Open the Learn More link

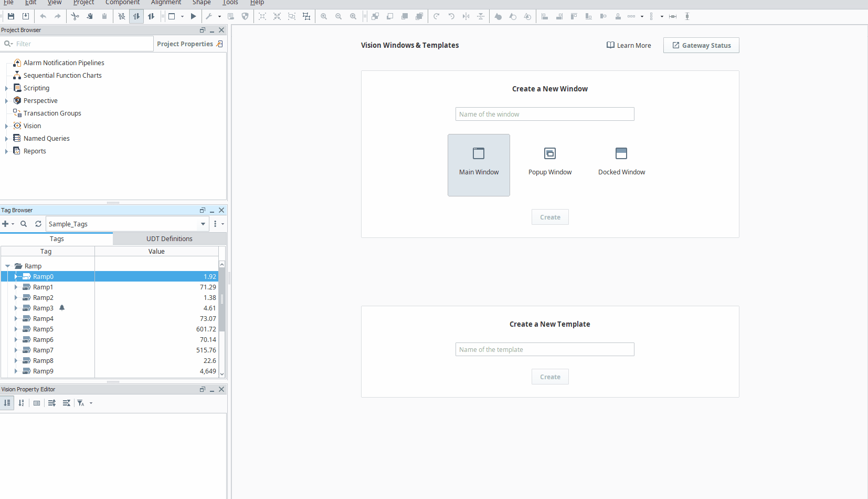(x=628, y=45)
